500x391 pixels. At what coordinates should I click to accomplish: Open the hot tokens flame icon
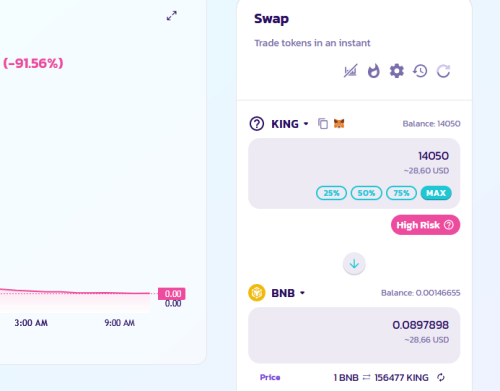click(x=373, y=71)
